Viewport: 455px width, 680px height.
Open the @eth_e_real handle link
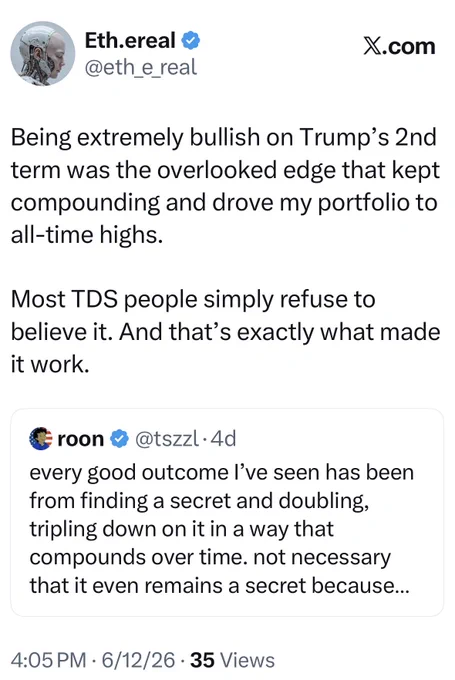point(141,68)
